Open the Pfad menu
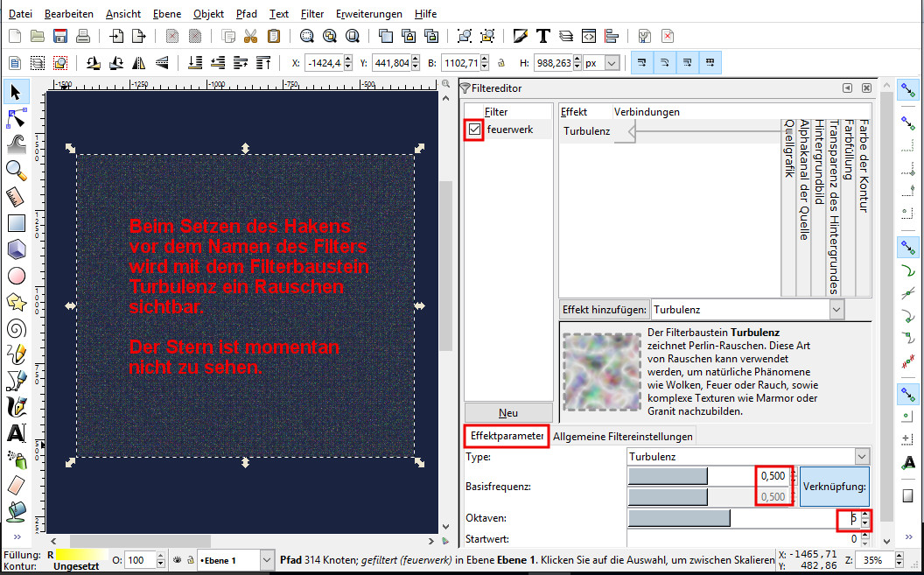Screen dimensions: 924x575 (x=246, y=13)
